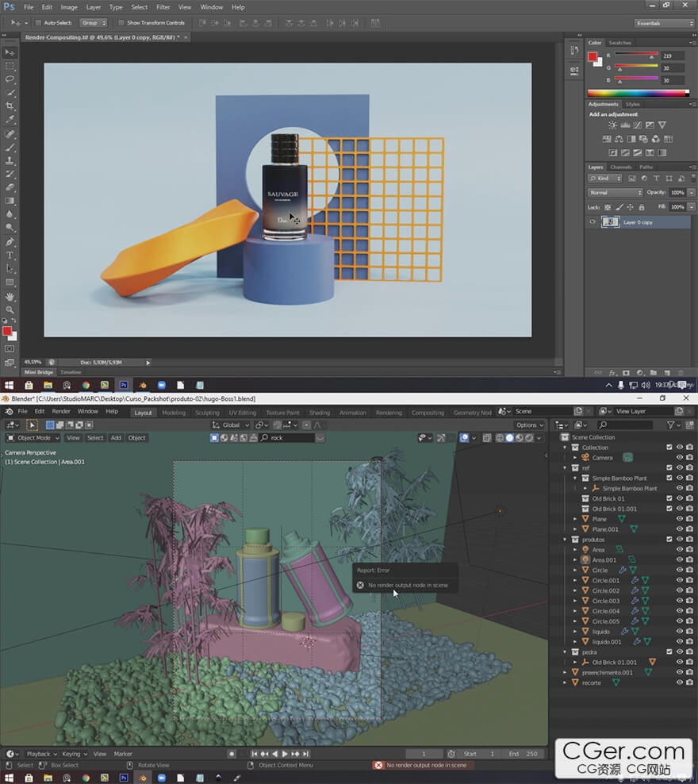Screen dimensions: 698x784
Task: Open the Object Mode dropdown in Blender
Action: tap(33, 438)
